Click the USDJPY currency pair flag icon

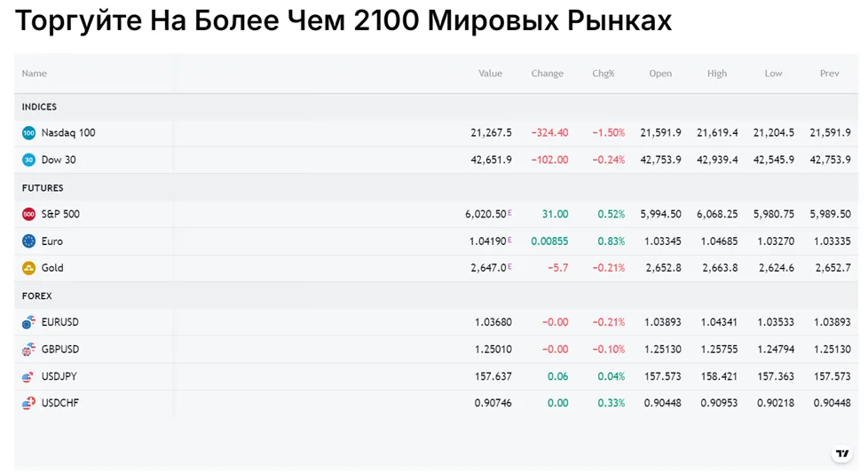click(28, 376)
